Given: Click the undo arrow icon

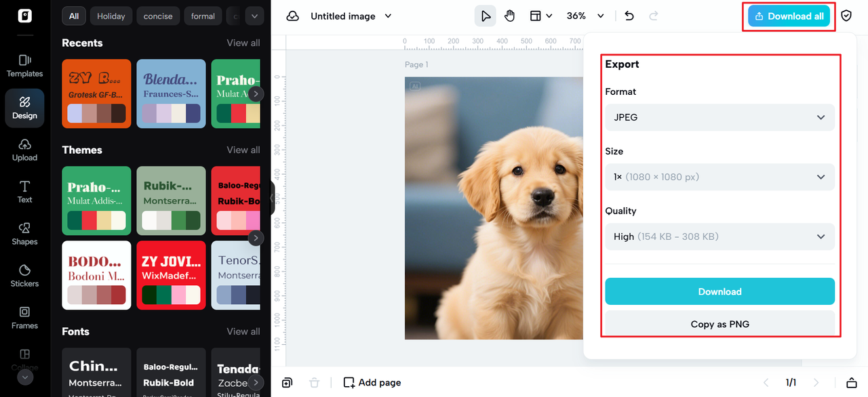Looking at the screenshot, I should (629, 16).
